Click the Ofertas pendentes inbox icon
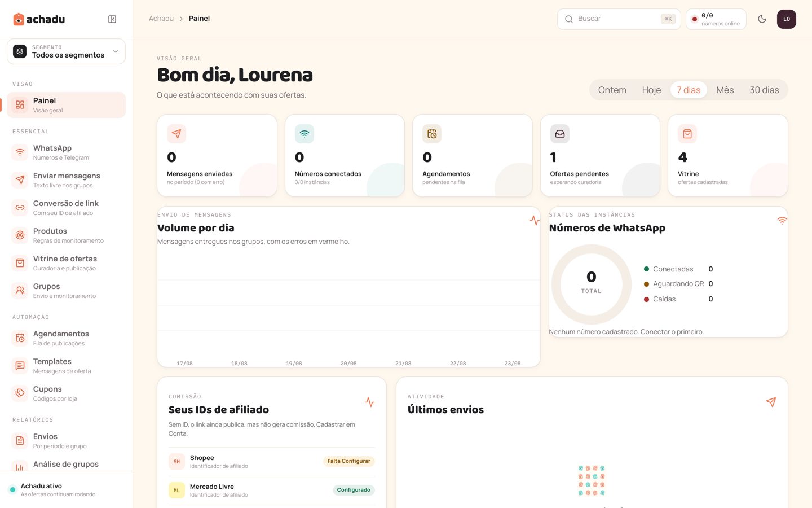Viewport: 812px width, 508px height. [x=560, y=134]
